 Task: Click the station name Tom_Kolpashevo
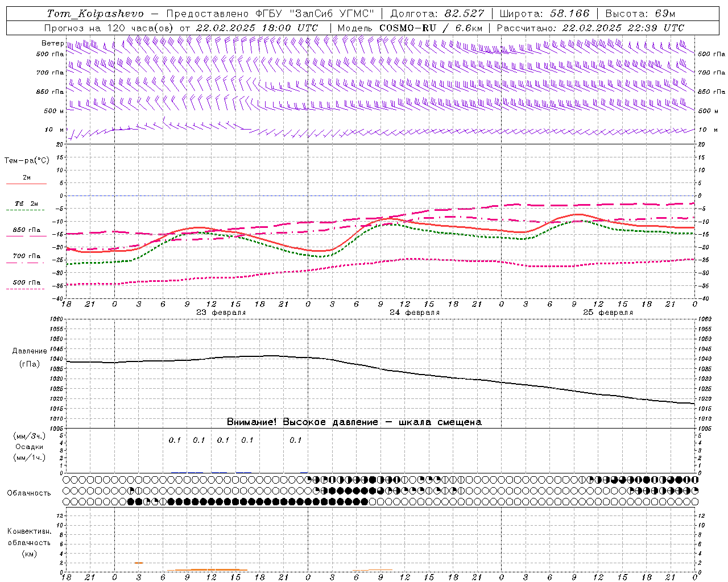coord(96,14)
